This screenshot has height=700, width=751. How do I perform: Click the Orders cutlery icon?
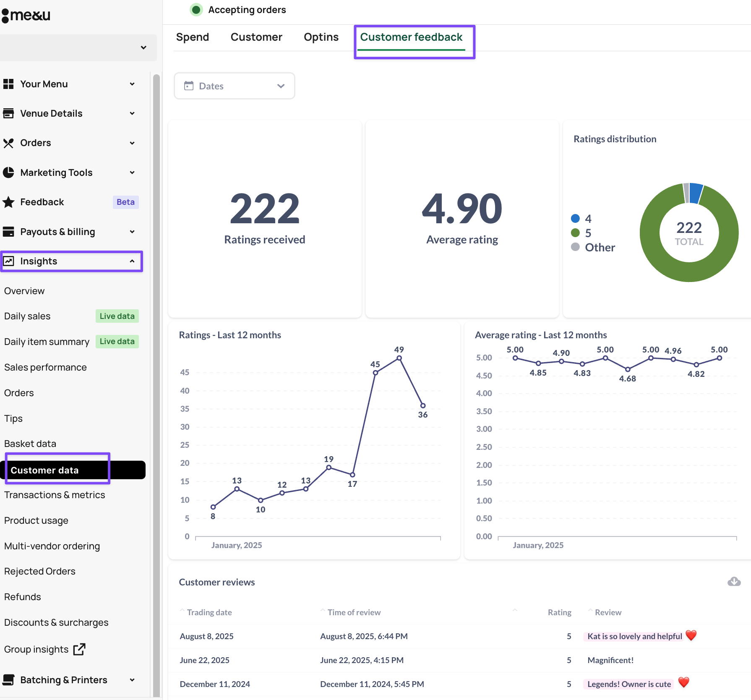point(8,143)
